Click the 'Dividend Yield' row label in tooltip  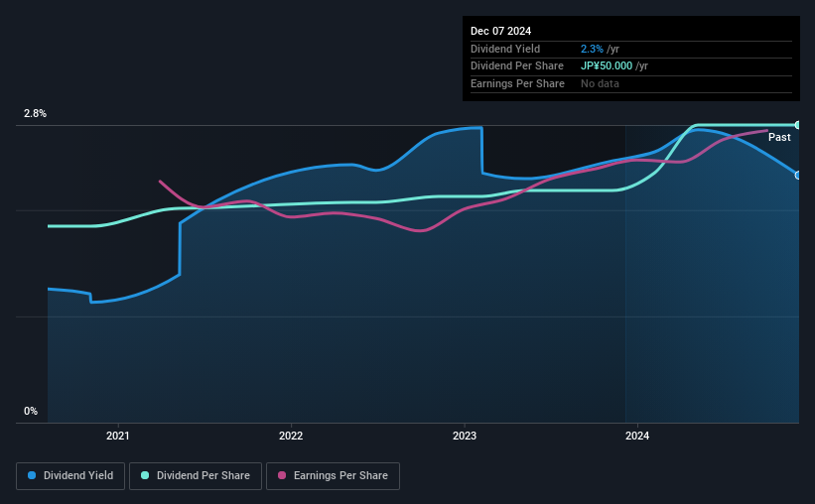pos(505,49)
